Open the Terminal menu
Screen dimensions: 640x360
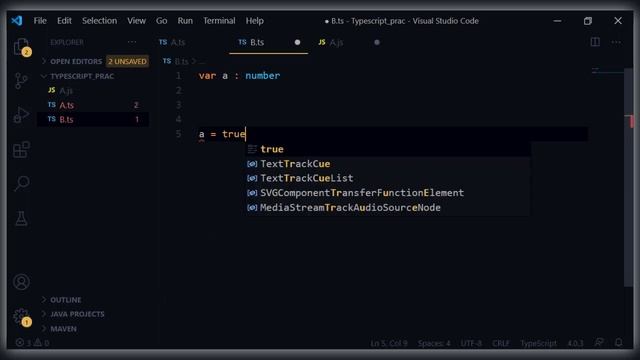[219, 21]
